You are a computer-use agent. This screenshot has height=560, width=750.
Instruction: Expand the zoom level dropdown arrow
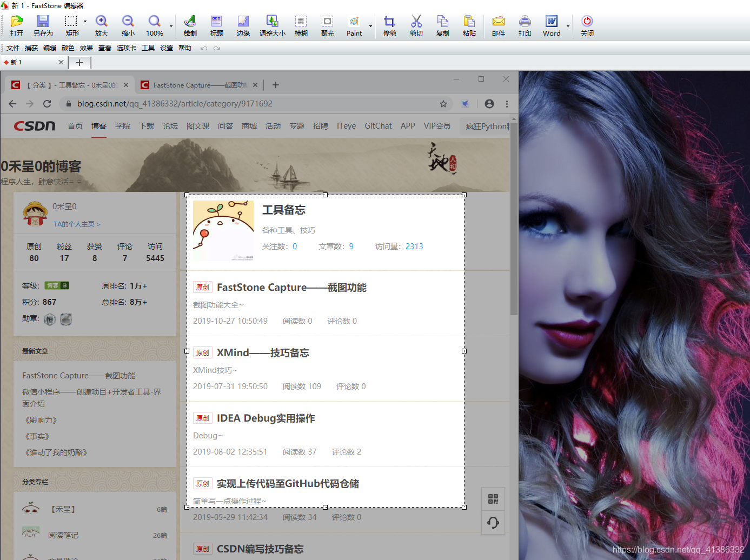click(171, 26)
